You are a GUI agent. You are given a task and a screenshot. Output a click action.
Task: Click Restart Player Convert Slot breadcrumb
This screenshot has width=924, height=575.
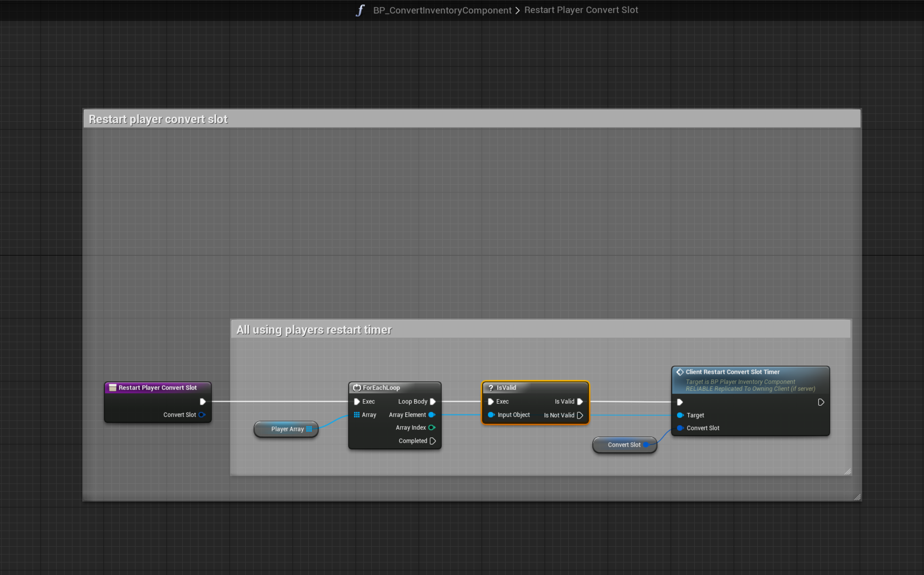tap(581, 10)
